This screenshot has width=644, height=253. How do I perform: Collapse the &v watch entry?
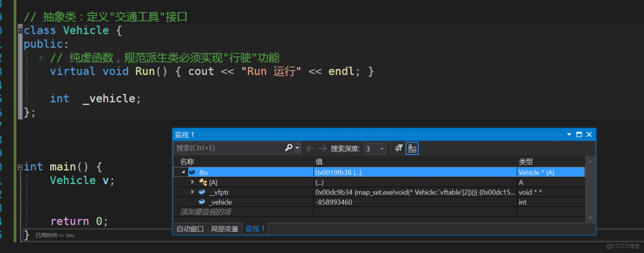click(x=183, y=173)
